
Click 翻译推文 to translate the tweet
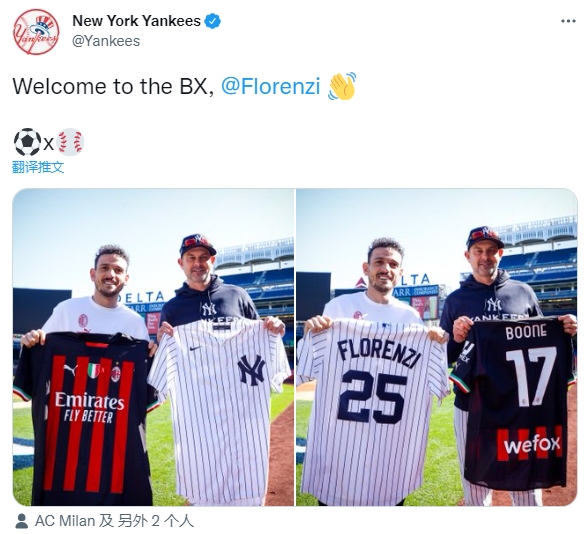(x=38, y=167)
